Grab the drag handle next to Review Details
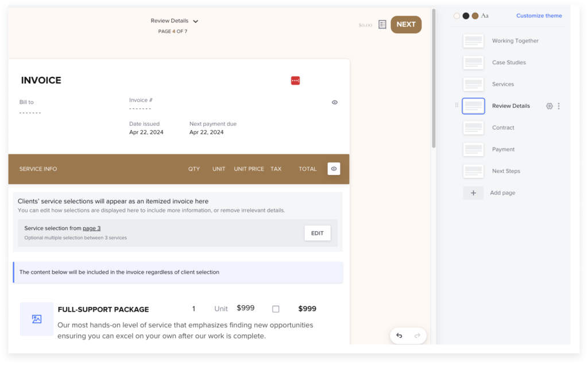 pos(457,106)
